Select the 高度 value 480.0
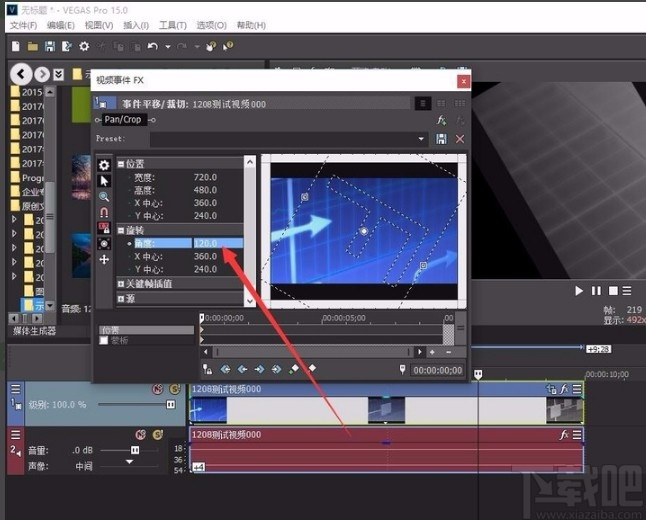This screenshot has height=520, width=646. click(x=206, y=190)
